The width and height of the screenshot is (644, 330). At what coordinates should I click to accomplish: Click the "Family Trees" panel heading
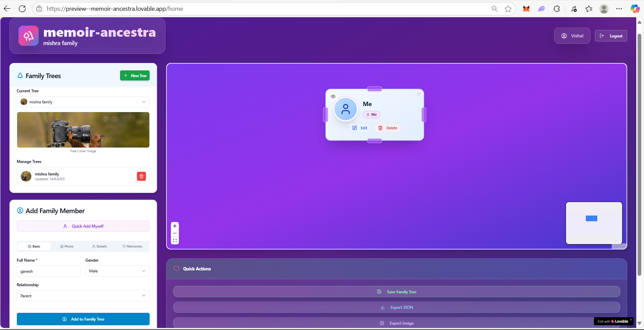click(43, 76)
